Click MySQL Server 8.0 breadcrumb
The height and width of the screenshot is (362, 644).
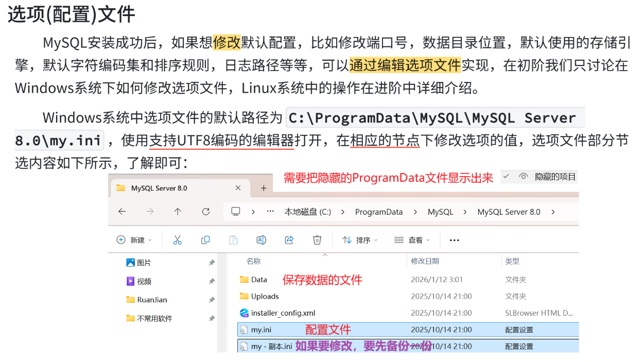click(509, 212)
